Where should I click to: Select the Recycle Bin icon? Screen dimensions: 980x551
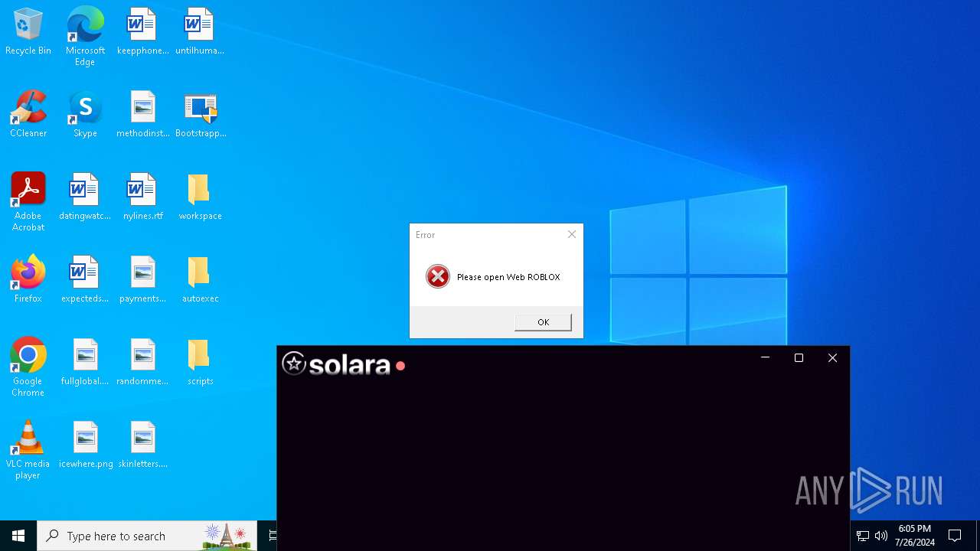28,32
